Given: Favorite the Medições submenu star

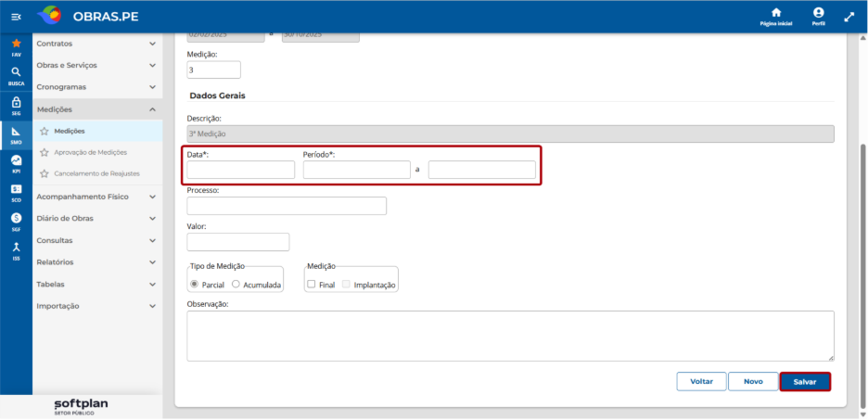Looking at the screenshot, I should click(45, 131).
